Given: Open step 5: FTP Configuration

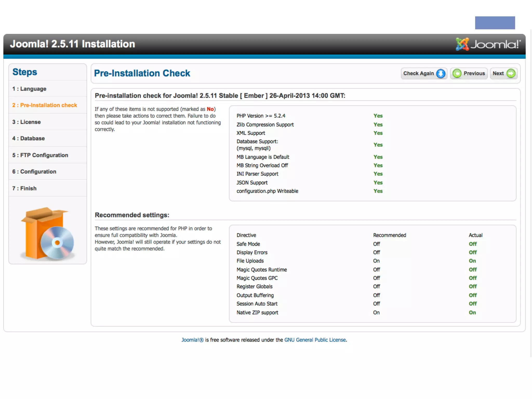Looking at the screenshot, I should click(40, 155).
